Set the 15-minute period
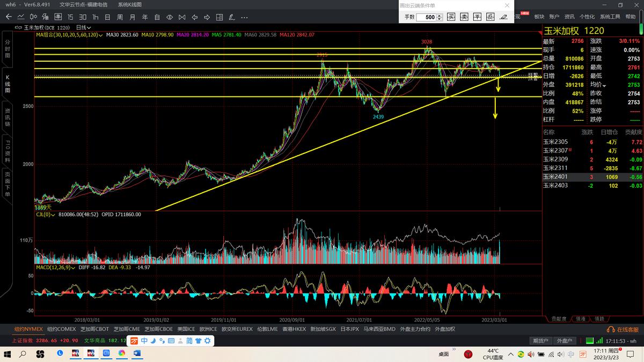This screenshot has width=644, height=362. pyautogui.click(x=70, y=17)
